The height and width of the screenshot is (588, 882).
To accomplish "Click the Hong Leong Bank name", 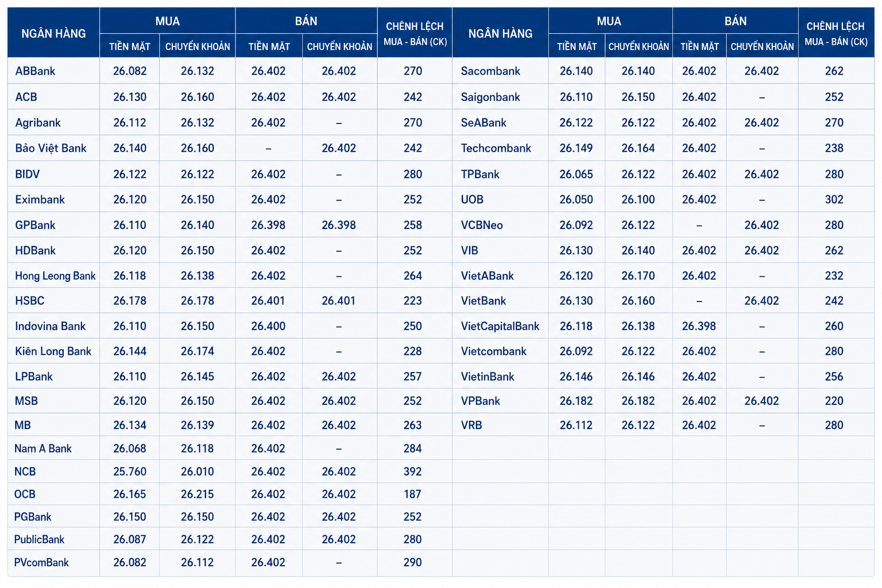I will coord(55,276).
